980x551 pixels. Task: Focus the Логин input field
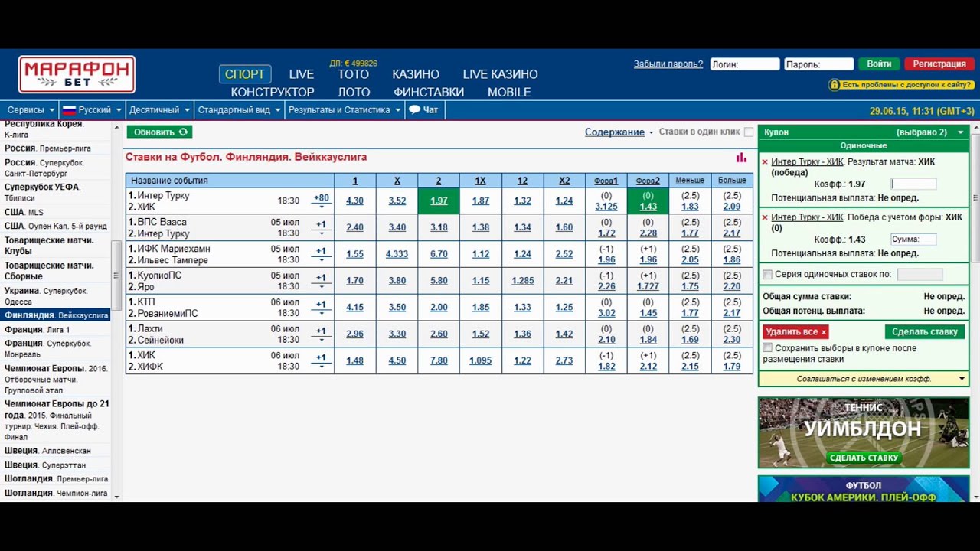click(745, 64)
